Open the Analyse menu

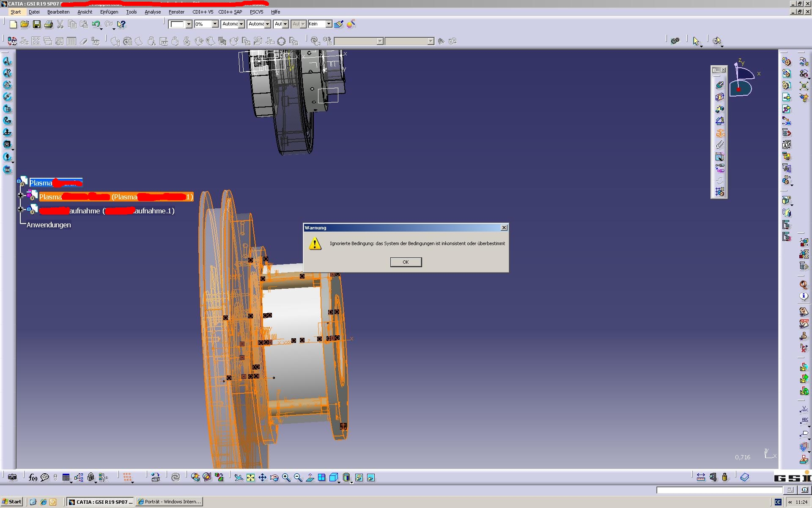pos(153,12)
